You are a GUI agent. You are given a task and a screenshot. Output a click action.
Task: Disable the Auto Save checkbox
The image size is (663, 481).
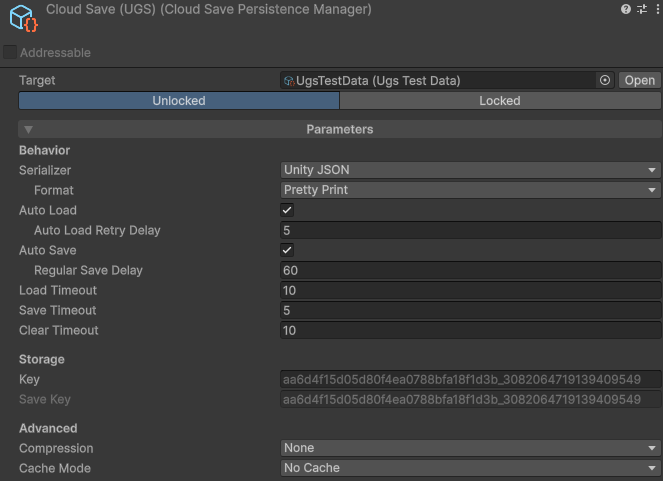(x=287, y=250)
